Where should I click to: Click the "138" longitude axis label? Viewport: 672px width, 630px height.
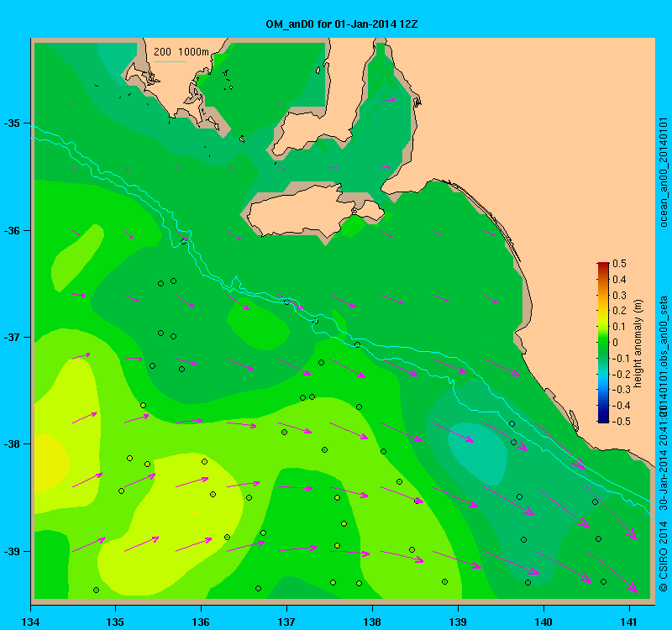[x=372, y=622]
